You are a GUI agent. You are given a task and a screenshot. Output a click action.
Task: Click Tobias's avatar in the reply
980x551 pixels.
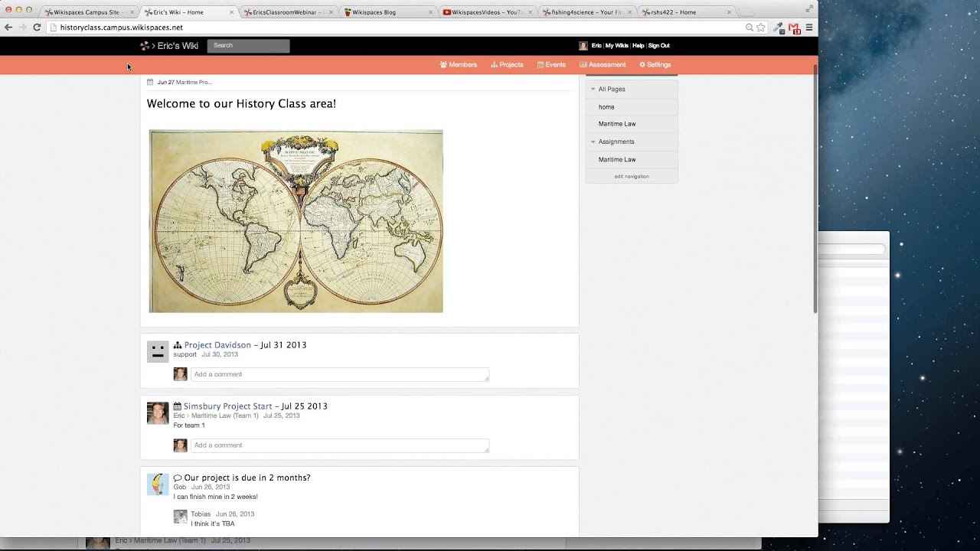[x=180, y=517]
